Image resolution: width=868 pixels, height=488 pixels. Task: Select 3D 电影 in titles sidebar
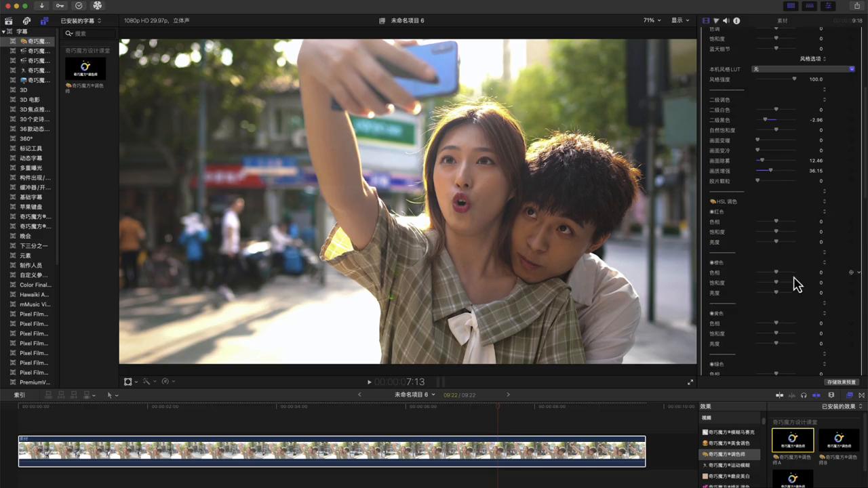tap(30, 100)
